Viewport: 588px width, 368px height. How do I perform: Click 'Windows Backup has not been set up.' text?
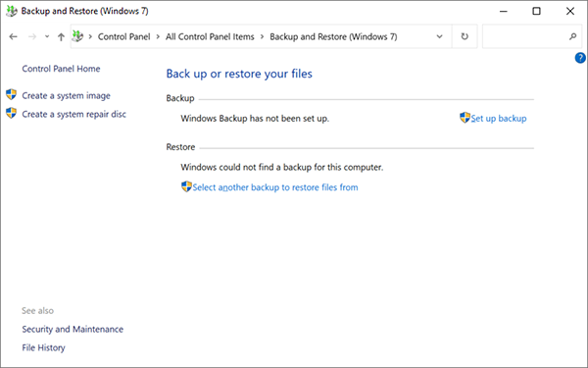point(255,119)
